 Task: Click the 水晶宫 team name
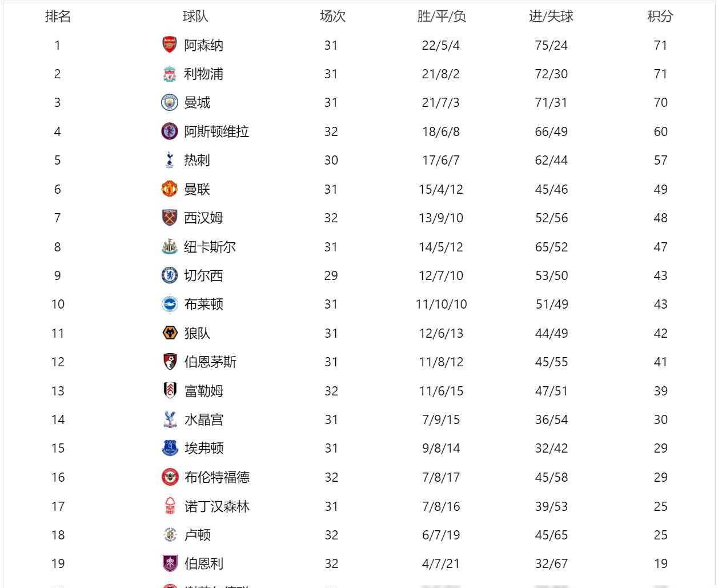203,419
